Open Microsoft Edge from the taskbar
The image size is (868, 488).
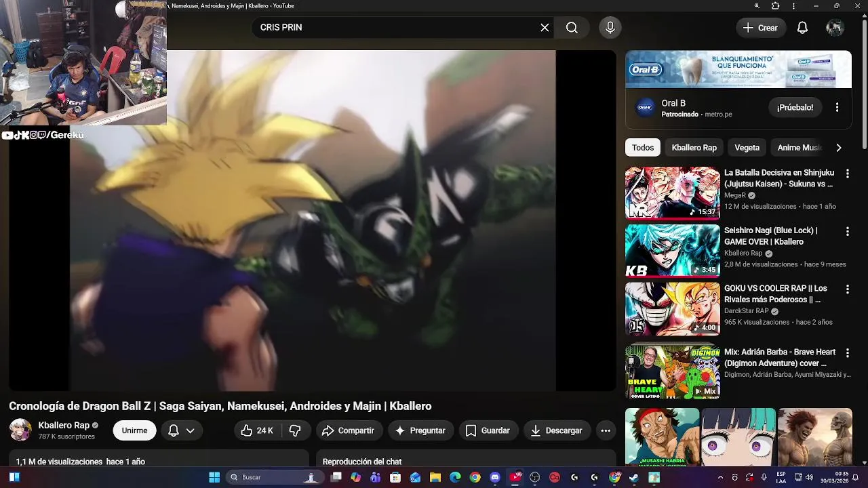pos(455,477)
